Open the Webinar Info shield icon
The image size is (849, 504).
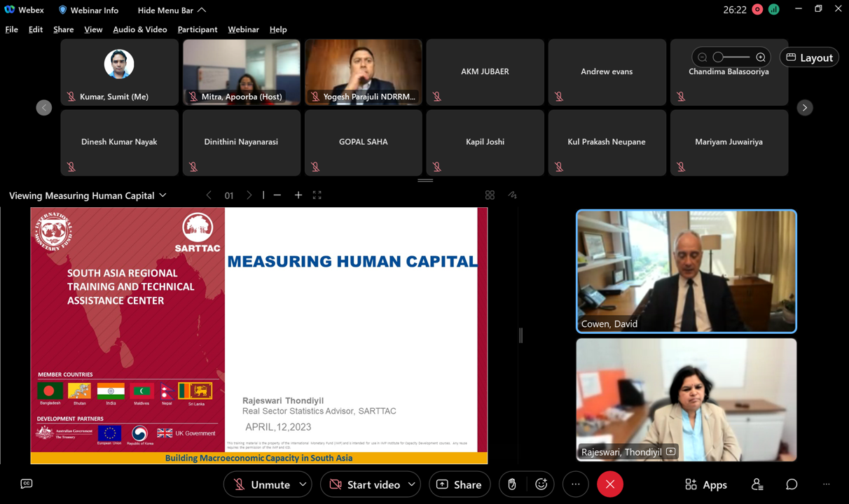point(62,10)
